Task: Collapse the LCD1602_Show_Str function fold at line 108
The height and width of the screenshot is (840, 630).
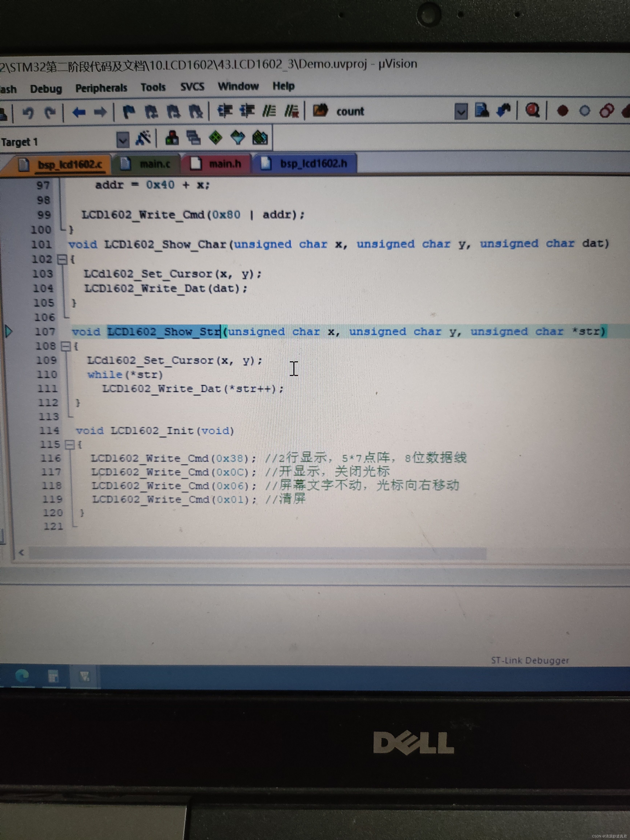Action: coord(66,346)
